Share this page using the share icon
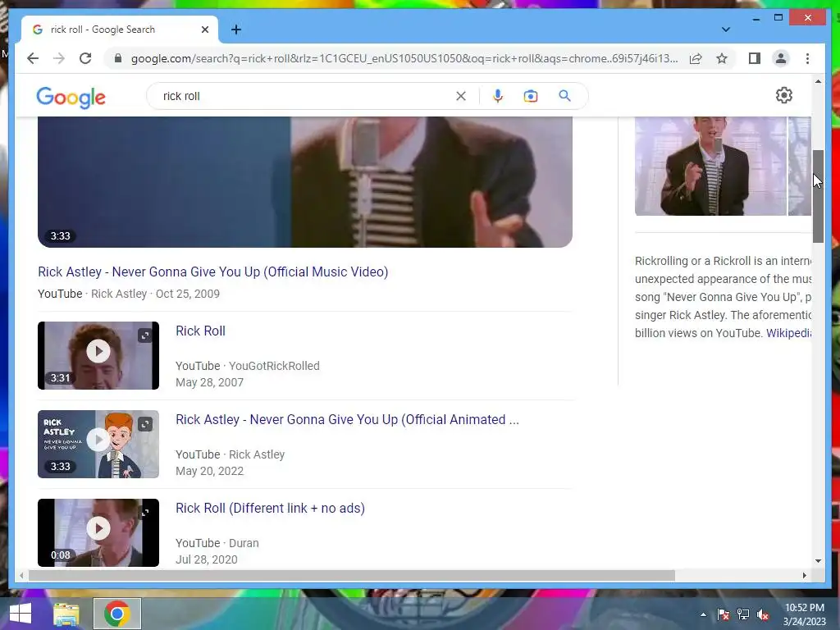This screenshot has width=840, height=630. (x=696, y=58)
